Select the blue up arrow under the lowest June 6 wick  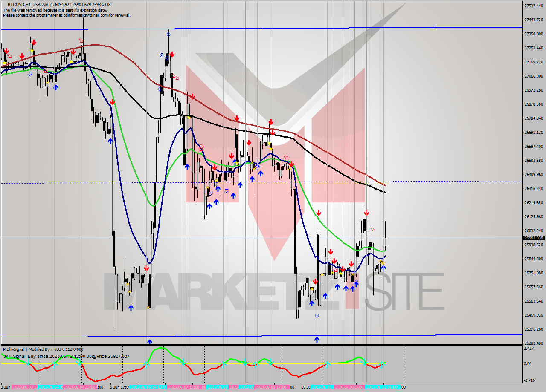[x=149, y=341]
